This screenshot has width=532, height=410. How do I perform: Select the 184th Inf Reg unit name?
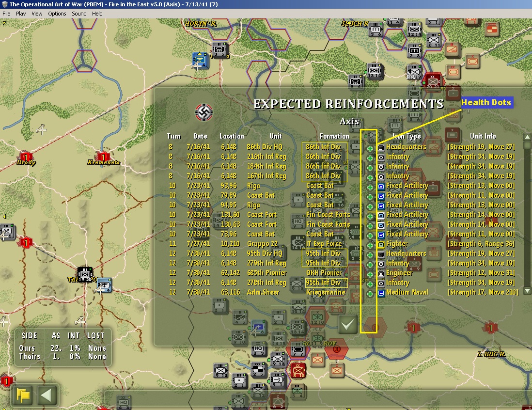pos(266,166)
